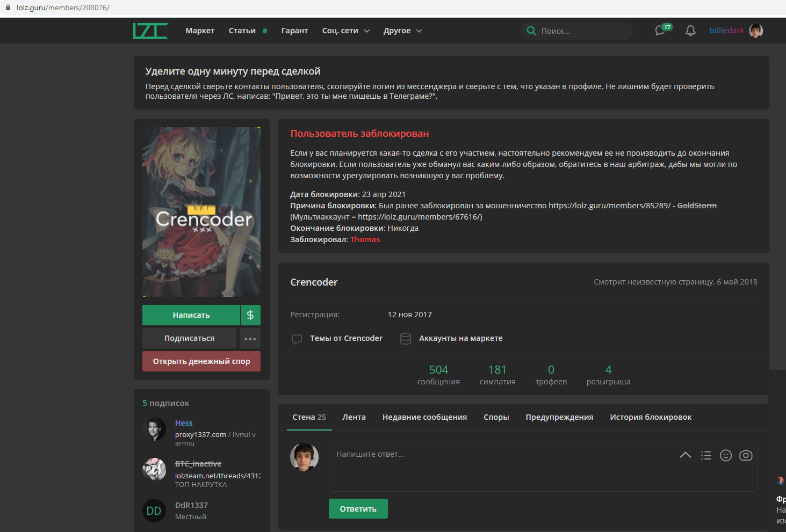Open the Аккаунты на маркете link
786x532 pixels.
point(461,338)
